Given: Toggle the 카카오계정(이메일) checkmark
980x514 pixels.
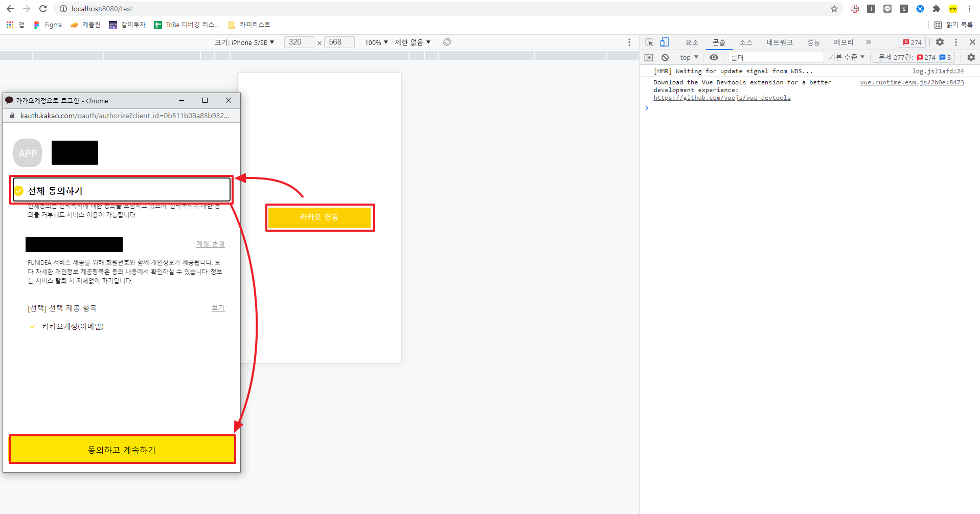Looking at the screenshot, I should tap(33, 326).
